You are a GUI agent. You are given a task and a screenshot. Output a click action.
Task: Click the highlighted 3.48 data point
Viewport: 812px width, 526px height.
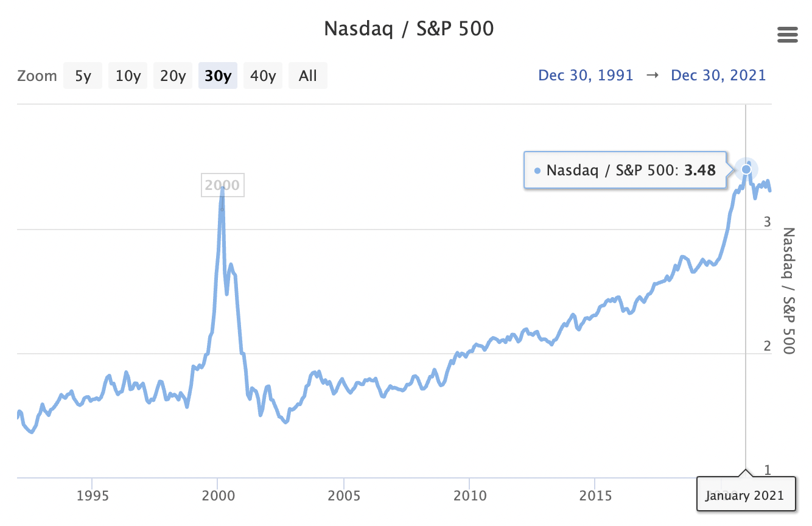pyautogui.click(x=746, y=169)
